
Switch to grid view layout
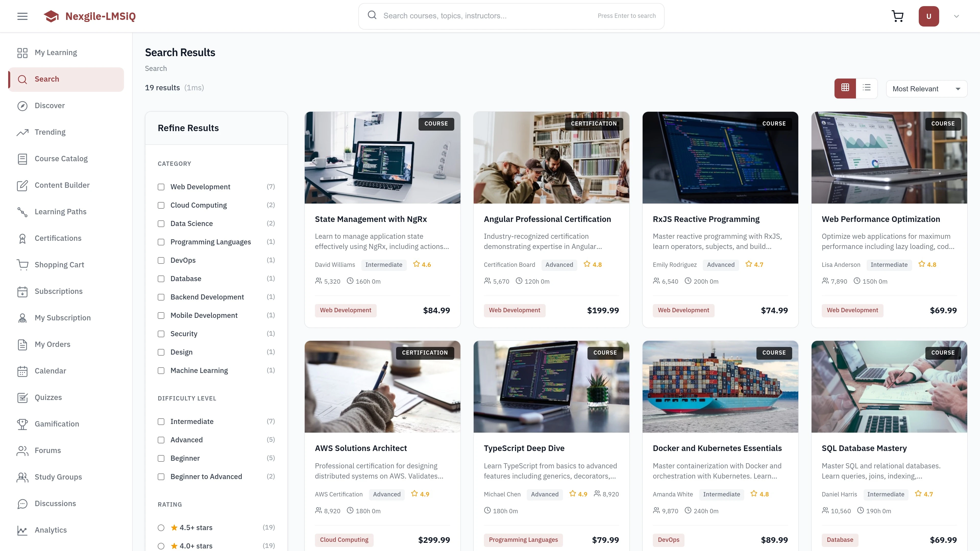coord(845,88)
